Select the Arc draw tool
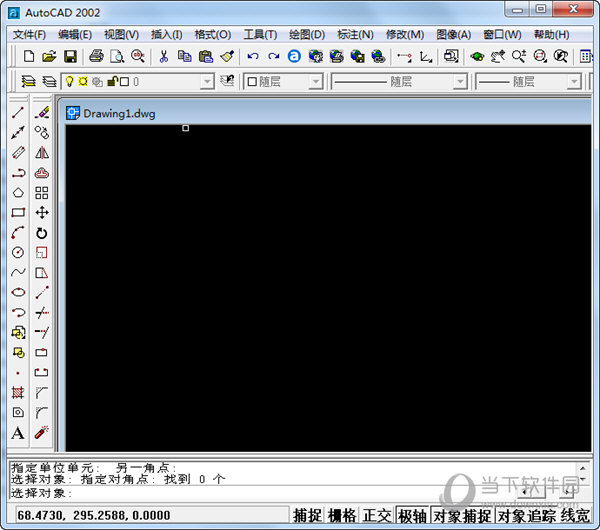 [18, 233]
